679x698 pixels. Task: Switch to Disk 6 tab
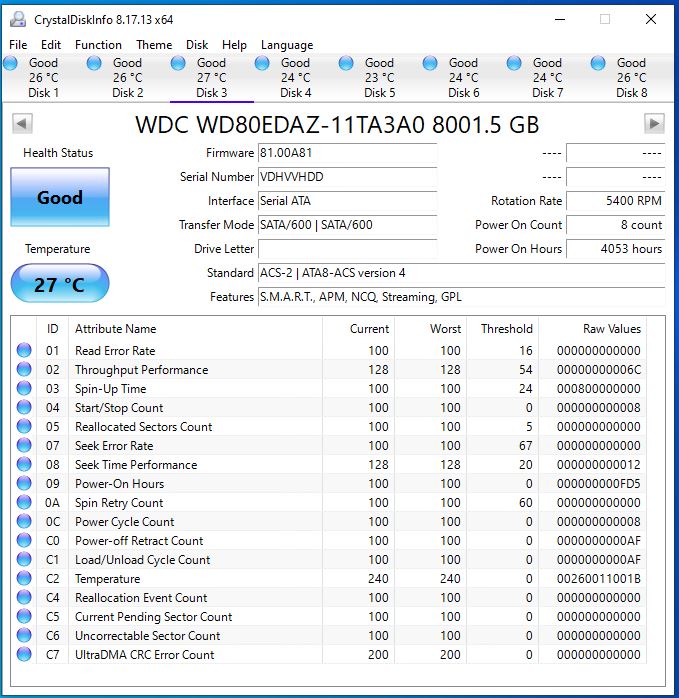point(464,77)
